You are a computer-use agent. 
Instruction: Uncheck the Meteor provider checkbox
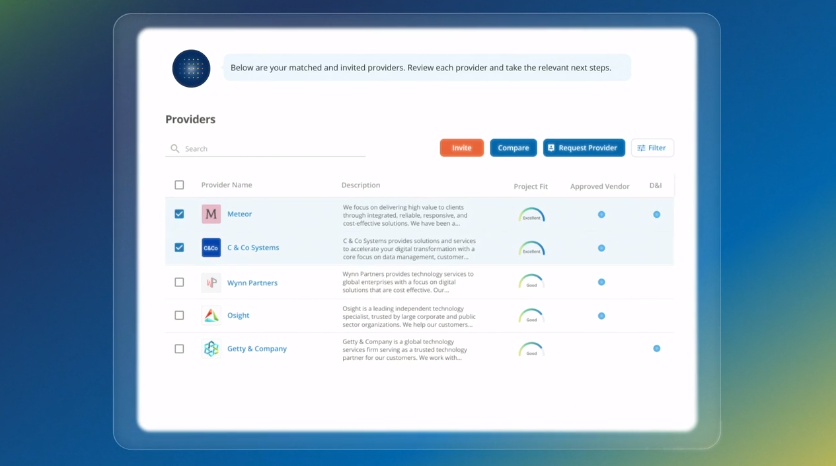click(x=179, y=214)
